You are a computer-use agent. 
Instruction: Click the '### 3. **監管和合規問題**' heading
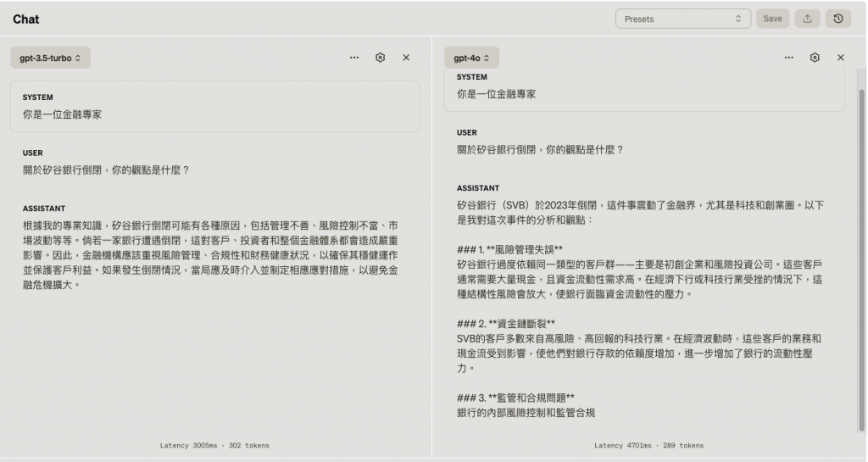[x=516, y=398]
